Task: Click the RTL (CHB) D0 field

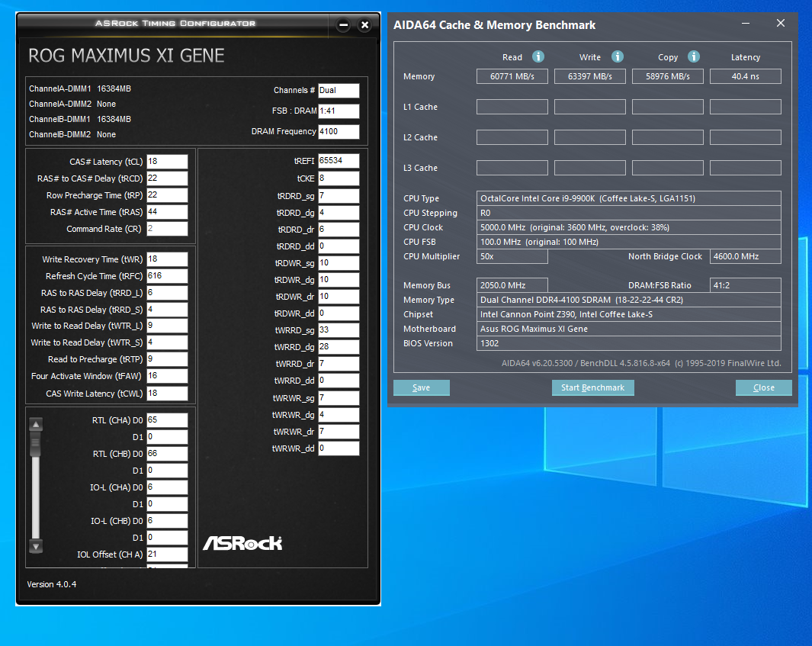Action: (x=167, y=454)
